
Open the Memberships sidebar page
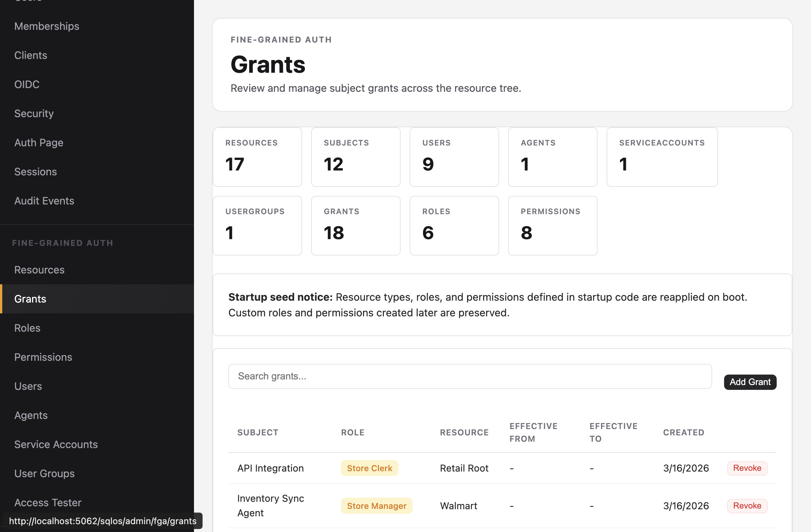click(x=47, y=26)
